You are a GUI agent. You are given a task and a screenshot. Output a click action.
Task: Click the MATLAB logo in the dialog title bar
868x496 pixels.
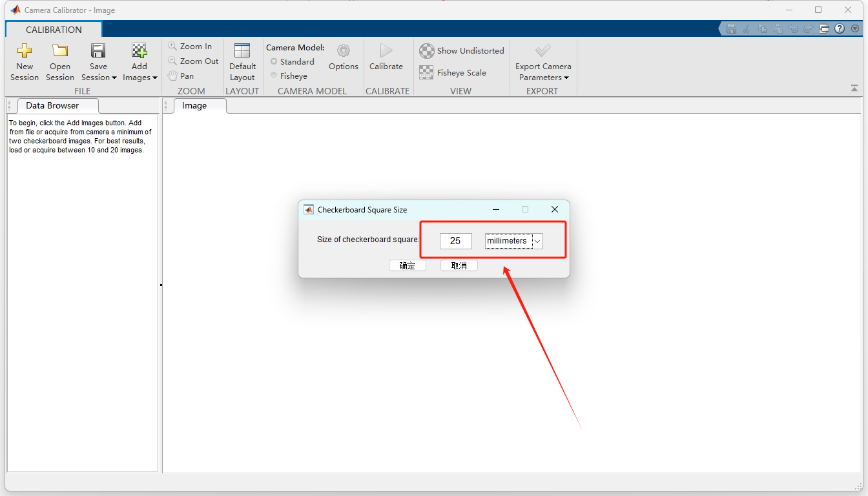click(x=309, y=209)
